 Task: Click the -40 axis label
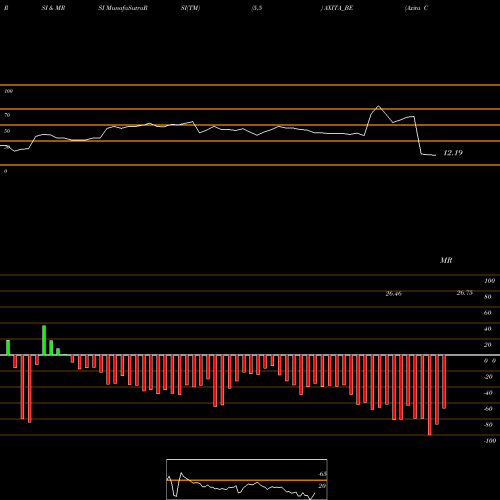[x=488, y=393]
